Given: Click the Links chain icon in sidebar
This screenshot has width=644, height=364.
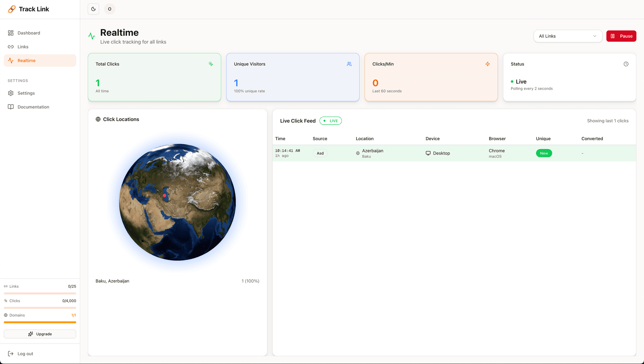Looking at the screenshot, I should coord(11,47).
